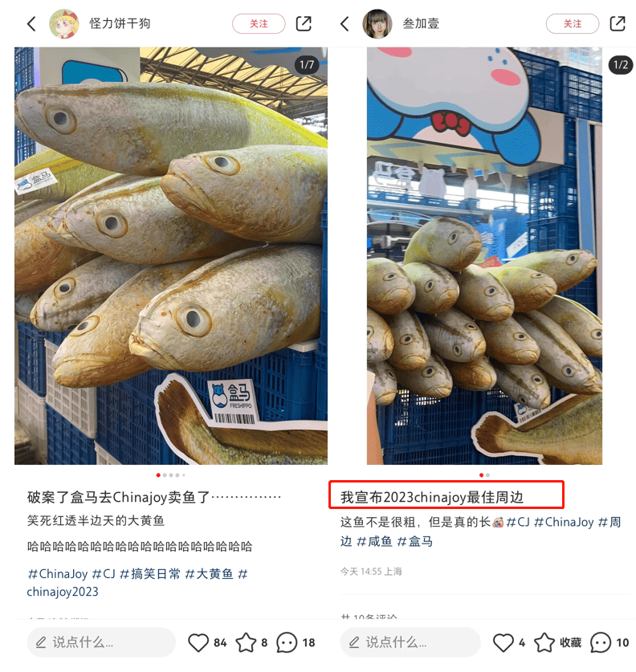The height and width of the screenshot is (672, 636).
Task: Share 怪力饼干狗's post via share icon
Action: coord(304,23)
